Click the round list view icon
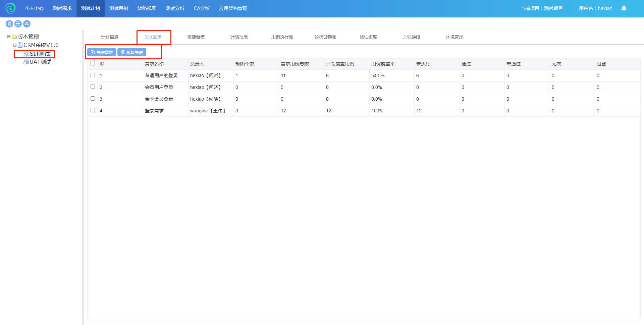Viewport: 644px width, 325px height. [x=18, y=24]
